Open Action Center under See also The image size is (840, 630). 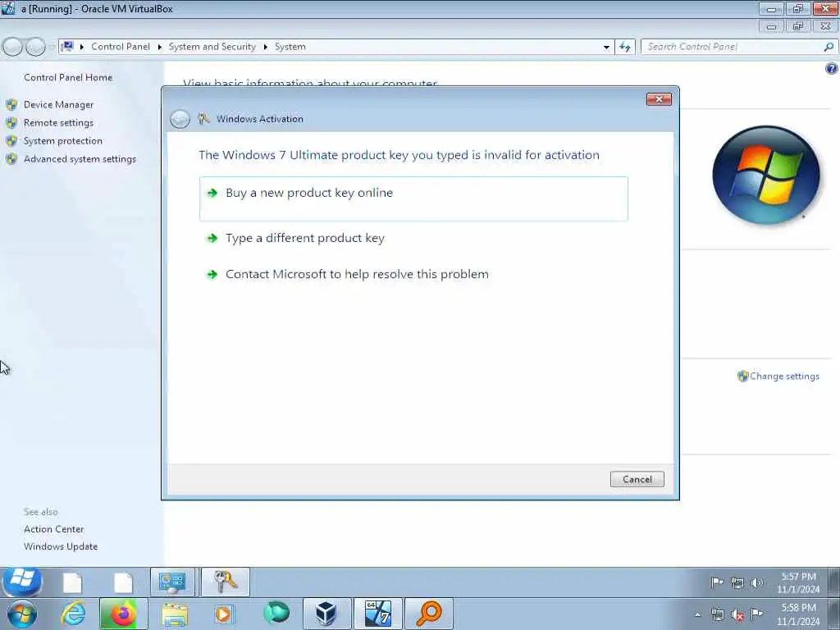pyautogui.click(x=53, y=529)
